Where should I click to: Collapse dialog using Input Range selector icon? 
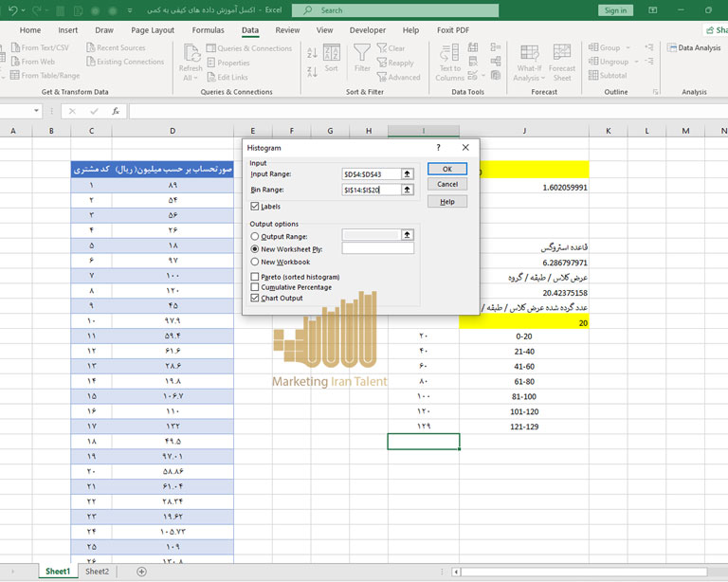[408, 174]
